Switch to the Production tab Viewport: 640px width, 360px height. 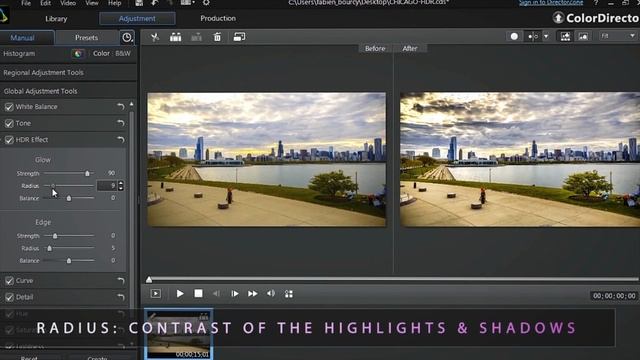218,18
